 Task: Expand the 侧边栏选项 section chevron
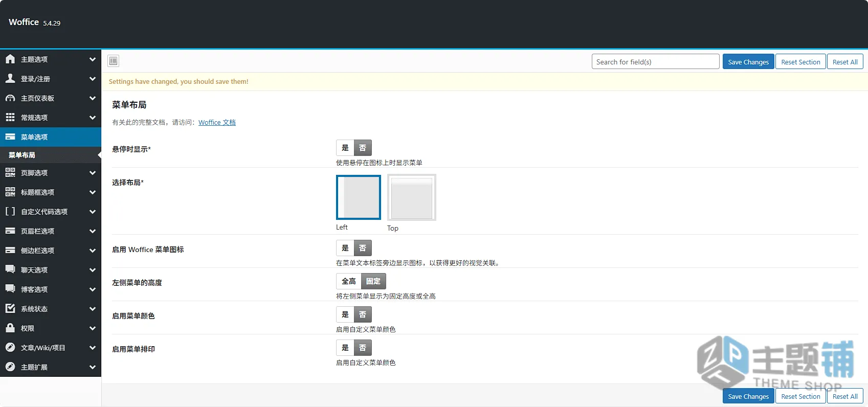pyautogui.click(x=93, y=251)
